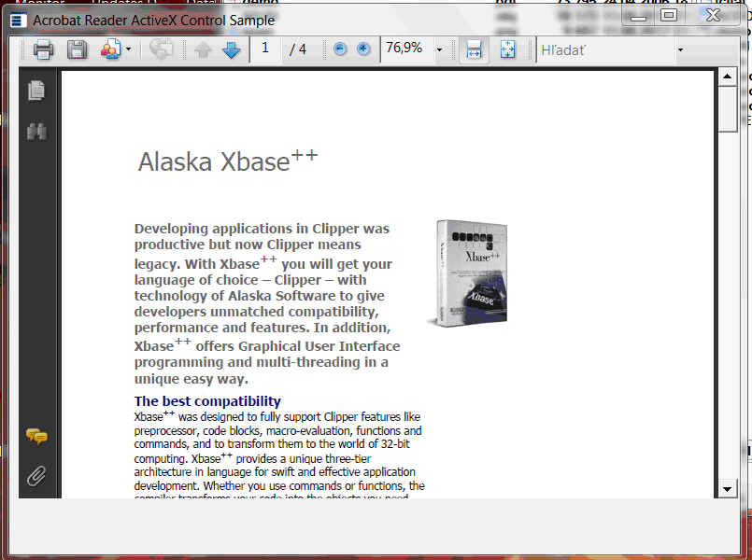
Task: Go to next page arrow
Action: (x=231, y=49)
